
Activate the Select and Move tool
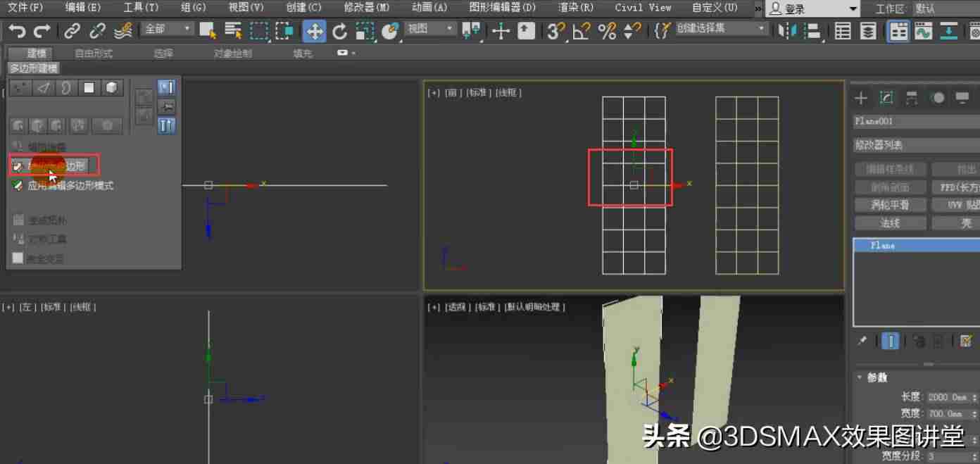[314, 30]
